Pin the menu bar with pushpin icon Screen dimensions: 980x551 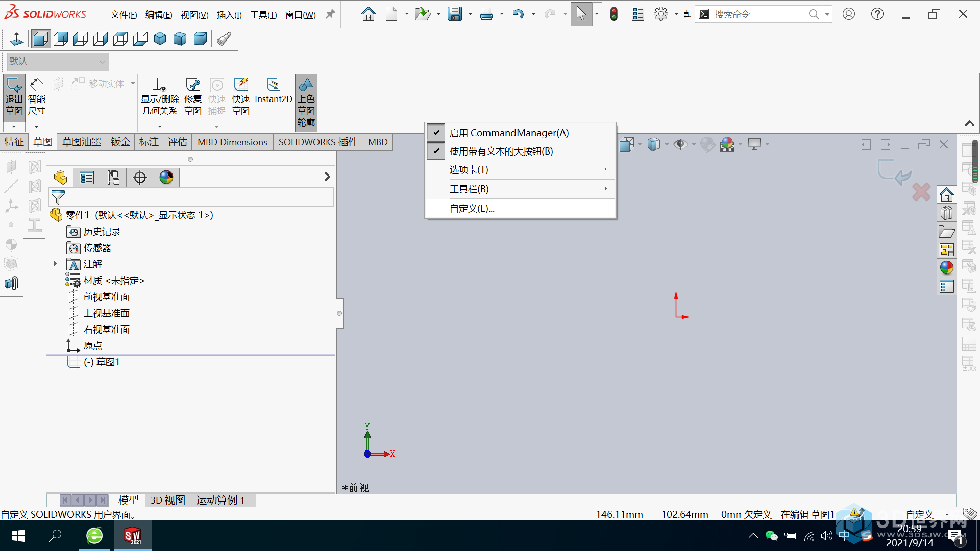pos(330,14)
